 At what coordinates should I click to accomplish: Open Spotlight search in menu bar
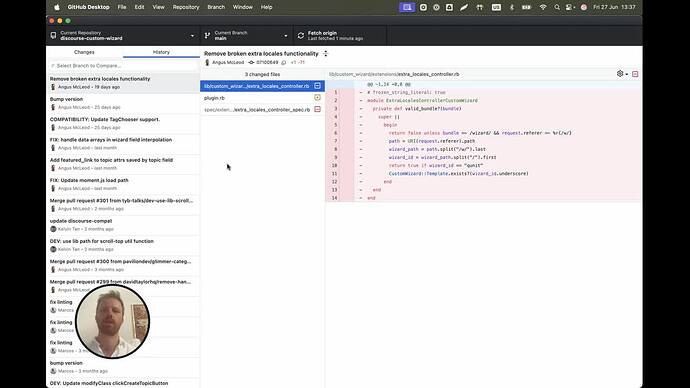click(x=557, y=7)
